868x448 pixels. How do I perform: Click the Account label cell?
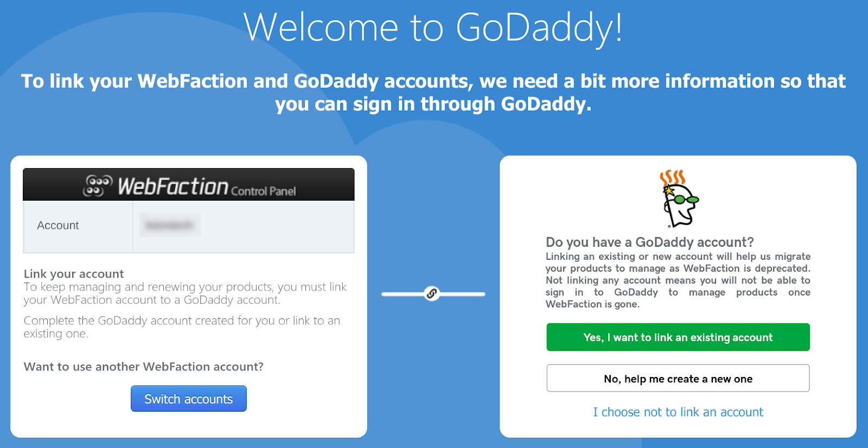(78, 226)
